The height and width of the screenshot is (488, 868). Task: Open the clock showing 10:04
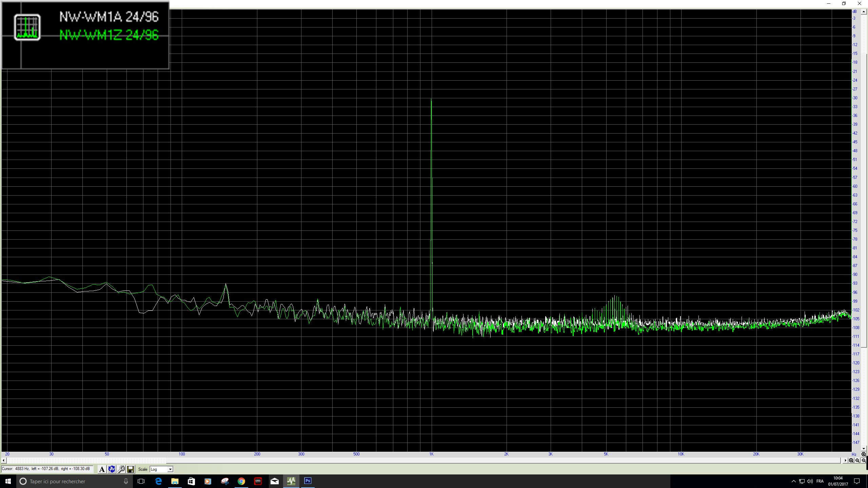pyautogui.click(x=838, y=481)
